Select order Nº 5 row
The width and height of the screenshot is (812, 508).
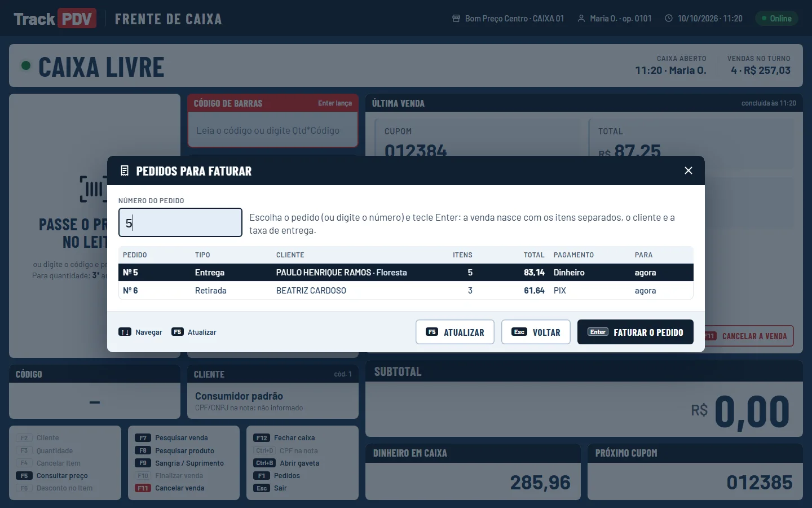coord(406,273)
